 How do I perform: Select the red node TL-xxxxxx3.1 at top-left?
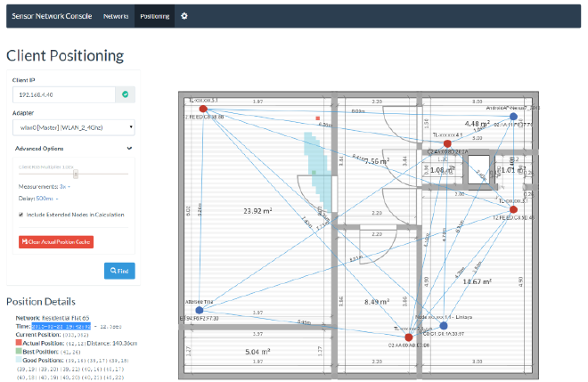(203, 109)
